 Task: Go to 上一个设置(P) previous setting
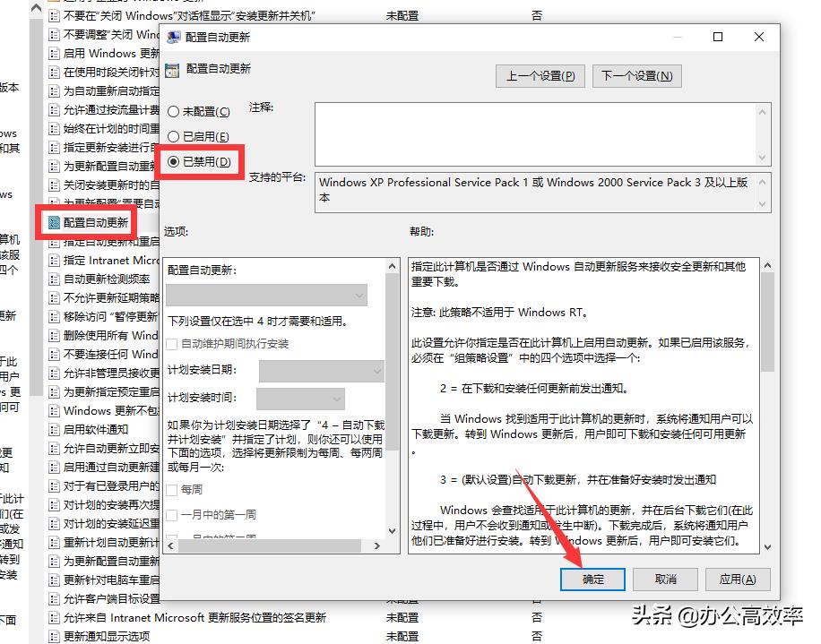pos(540,76)
